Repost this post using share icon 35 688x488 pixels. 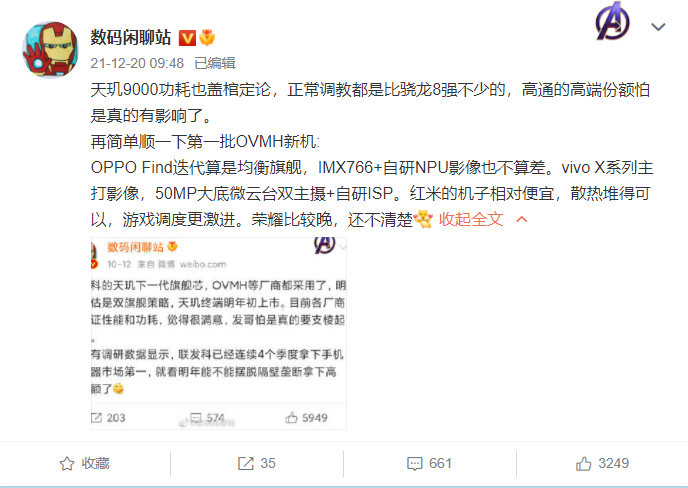246,463
